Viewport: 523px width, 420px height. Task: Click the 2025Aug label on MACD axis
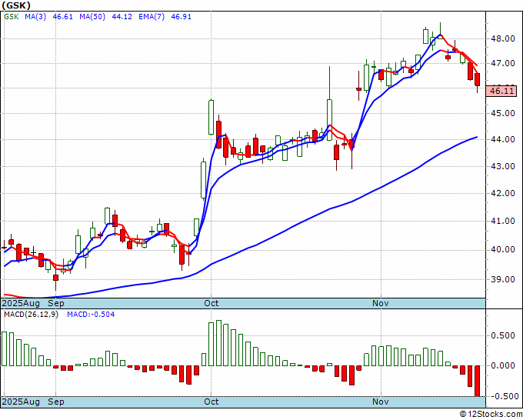[x=21, y=402]
